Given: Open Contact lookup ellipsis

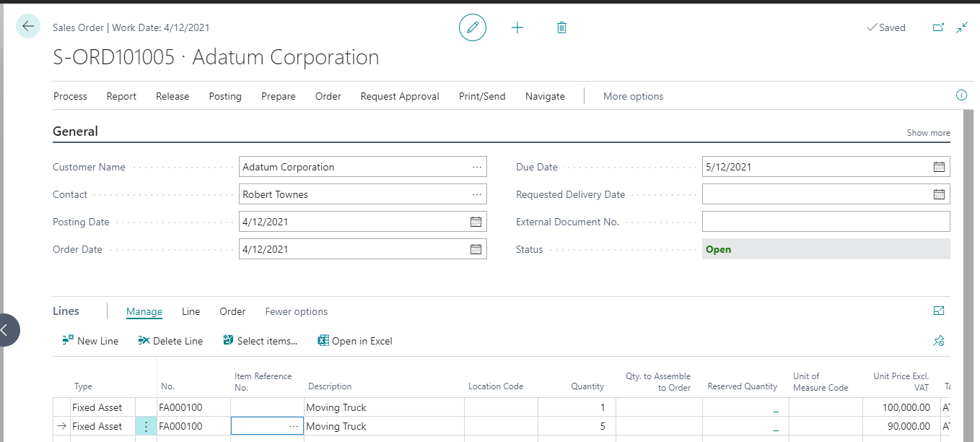Looking at the screenshot, I should (x=477, y=194).
